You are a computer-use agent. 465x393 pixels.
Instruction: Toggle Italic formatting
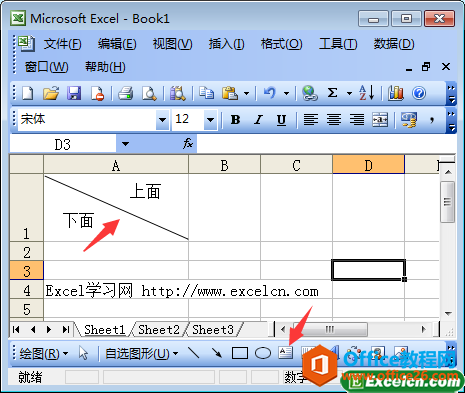click(x=258, y=119)
